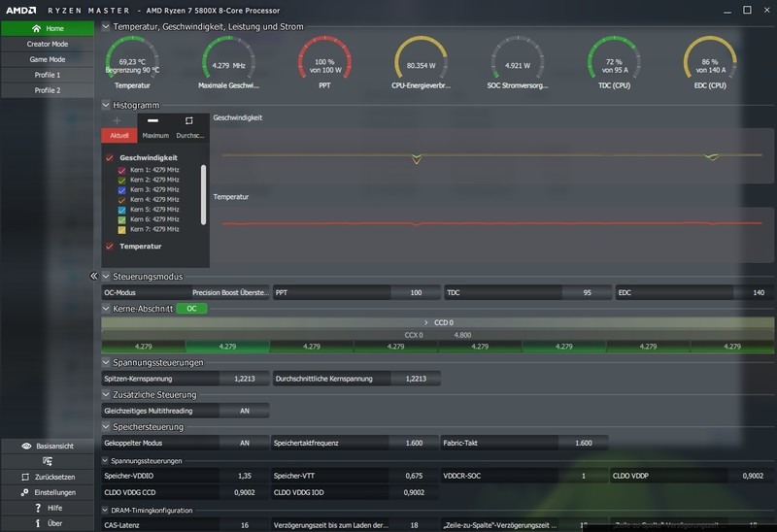The image size is (777, 532).
Task: Collapse the Temperatur, Geschwindigkeit section
Action: (106, 27)
